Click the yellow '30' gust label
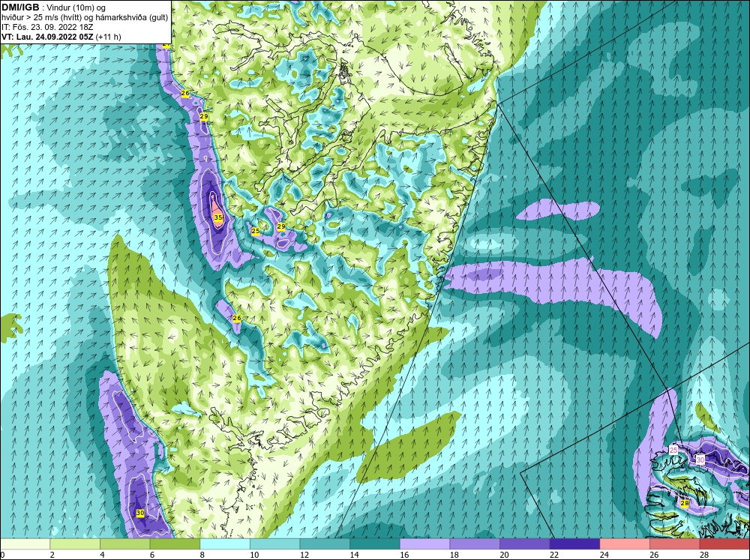The image size is (750, 560). [x=139, y=513]
